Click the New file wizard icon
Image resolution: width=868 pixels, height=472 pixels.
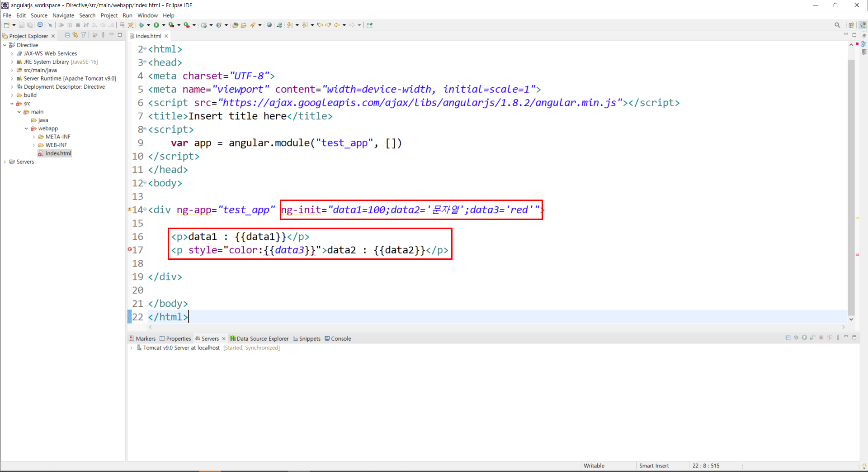7,25
